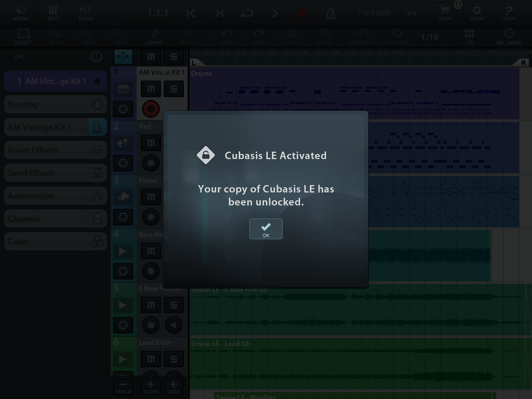The width and height of the screenshot is (532, 399).
Task: Open the Piano instrument icon
Action: (123, 197)
